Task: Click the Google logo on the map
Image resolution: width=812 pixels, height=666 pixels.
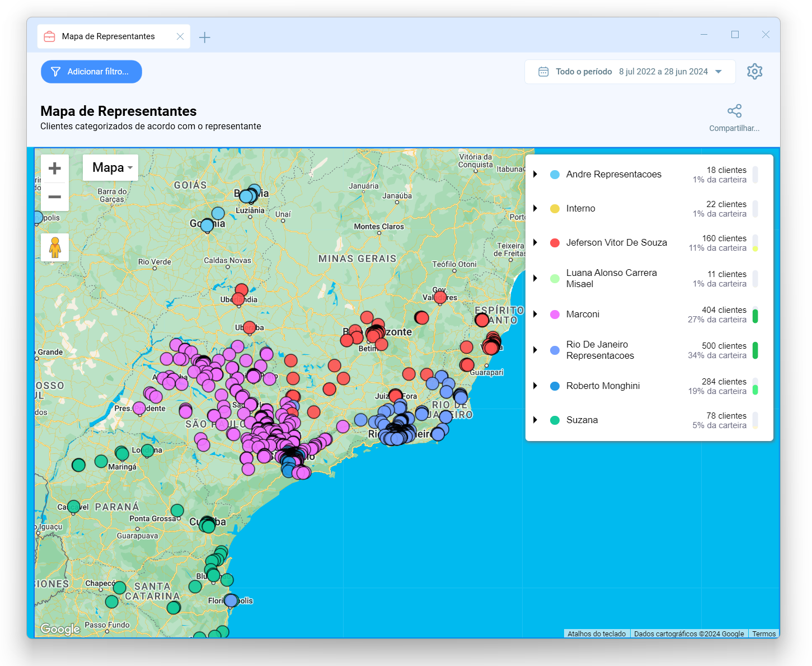Action: [x=60, y=629]
